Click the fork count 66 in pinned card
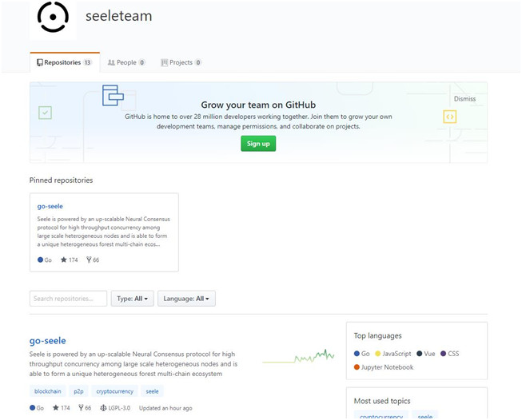Screen dimensions: 522x420 (x=93, y=260)
